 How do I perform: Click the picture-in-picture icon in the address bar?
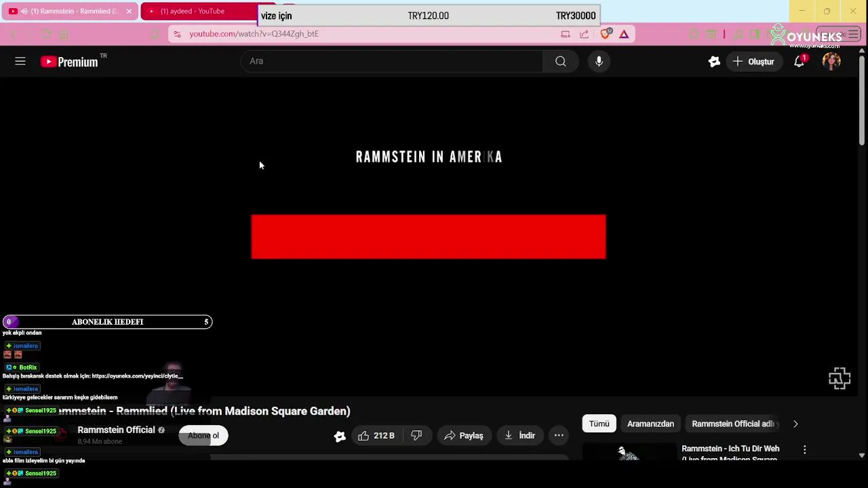pos(566,34)
